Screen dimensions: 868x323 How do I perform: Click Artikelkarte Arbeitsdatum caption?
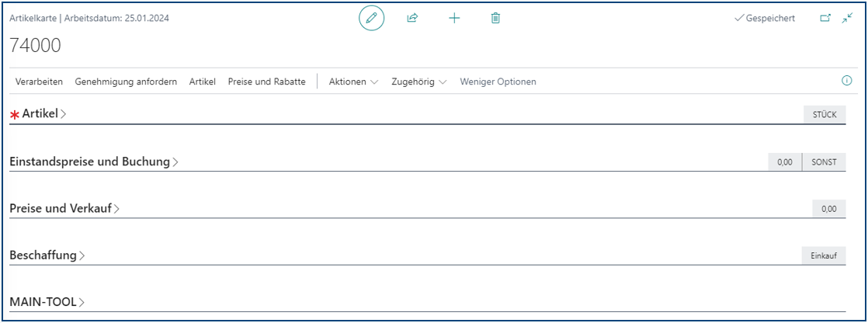90,19
